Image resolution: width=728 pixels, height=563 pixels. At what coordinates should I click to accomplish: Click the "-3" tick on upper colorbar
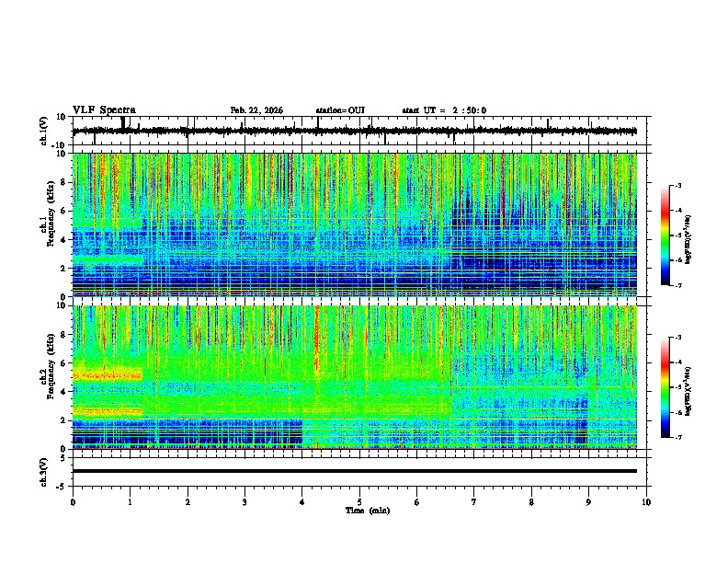[x=677, y=185]
